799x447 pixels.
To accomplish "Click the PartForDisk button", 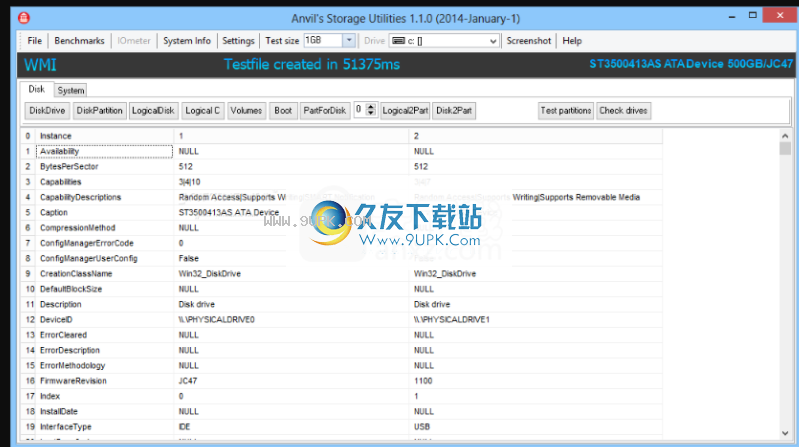I will click(x=325, y=111).
